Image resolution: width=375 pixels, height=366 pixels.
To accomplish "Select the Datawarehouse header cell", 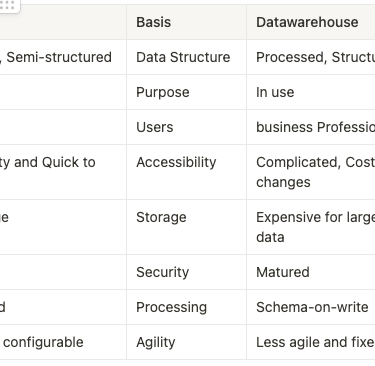I will 311,22.
